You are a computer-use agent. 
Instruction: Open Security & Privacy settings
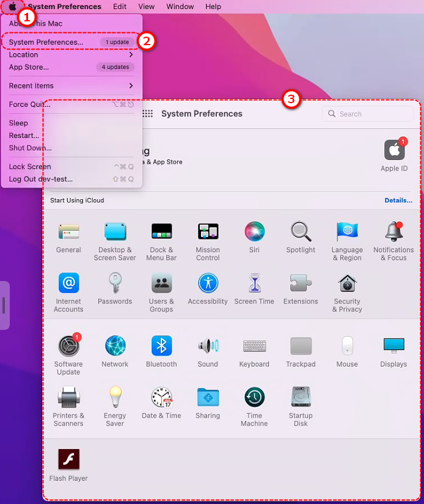click(347, 293)
